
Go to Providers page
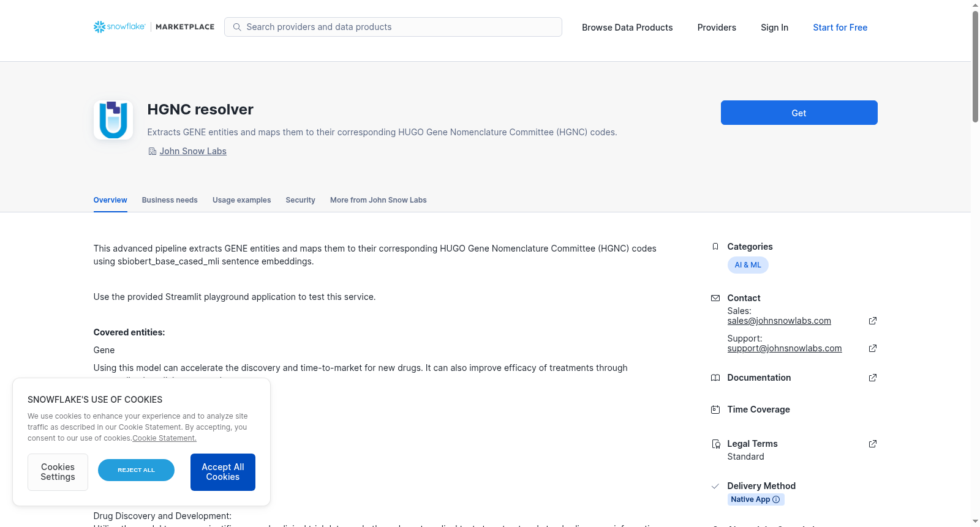pos(717,28)
